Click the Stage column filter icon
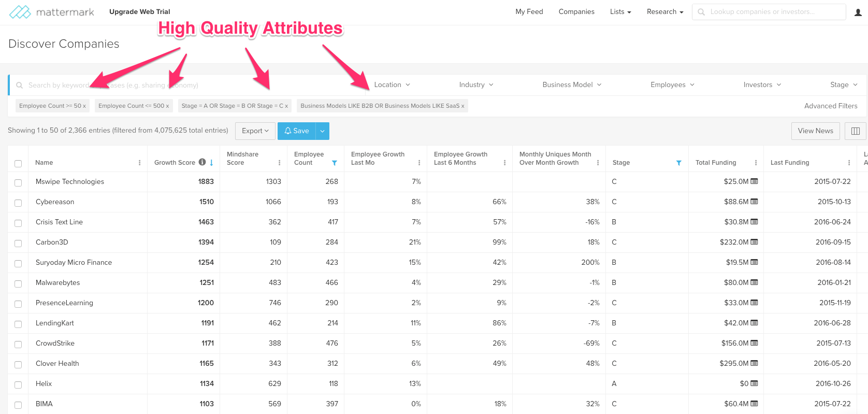This screenshot has width=868, height=414. (679, 163)
